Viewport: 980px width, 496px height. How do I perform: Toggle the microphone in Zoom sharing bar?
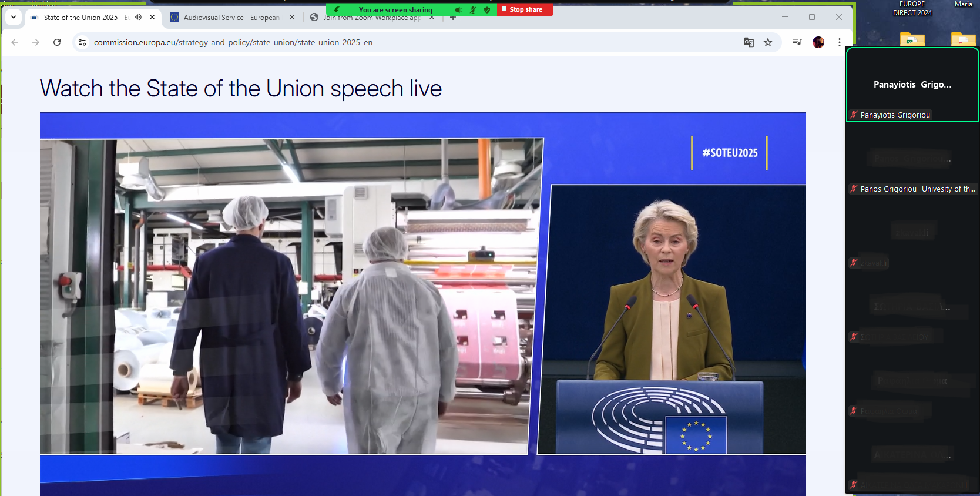(473, 10)
